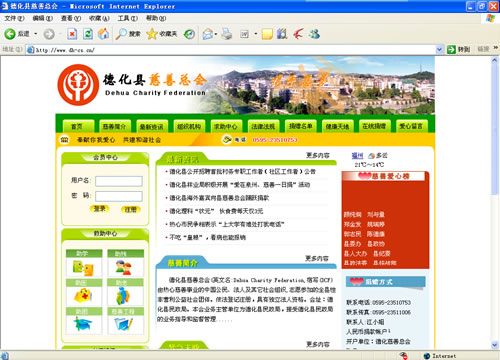This screenshot has width=500, height=360.
Task: Open the Favorites star icon
Action: point(152,34)
